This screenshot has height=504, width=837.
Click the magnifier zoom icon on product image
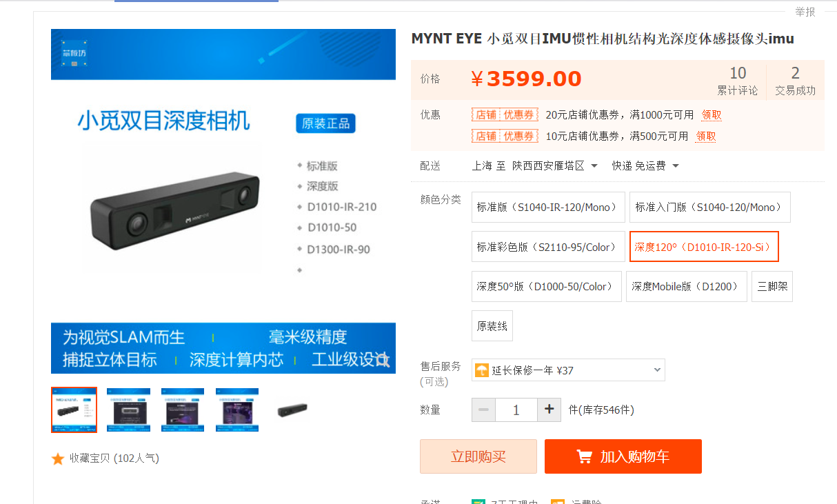(383, 361)
